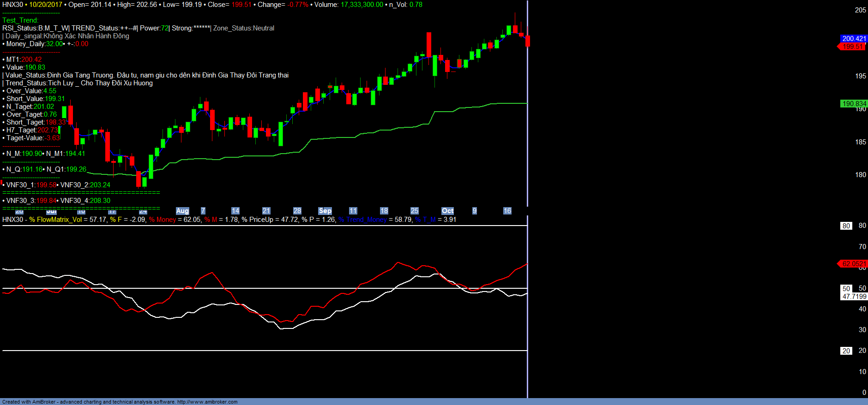Screen dimensions: 868x405
Task: Click the boxed 20 level marker
Action: tap(846, 351)
